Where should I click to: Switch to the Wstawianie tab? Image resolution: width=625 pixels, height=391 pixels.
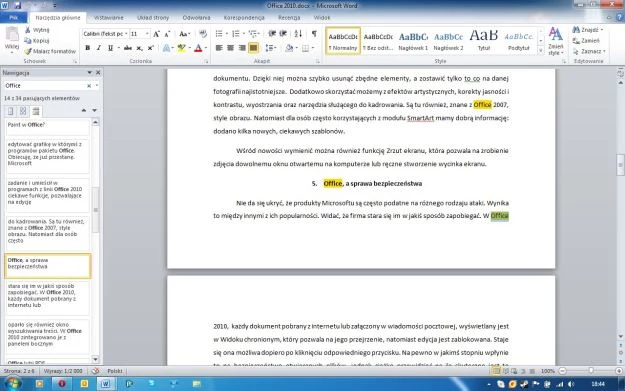(109, 18)
